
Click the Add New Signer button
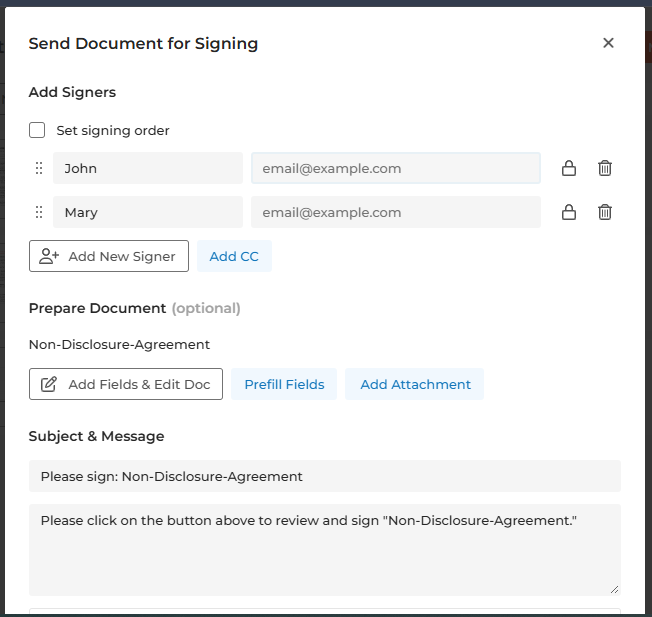point(108,256)
